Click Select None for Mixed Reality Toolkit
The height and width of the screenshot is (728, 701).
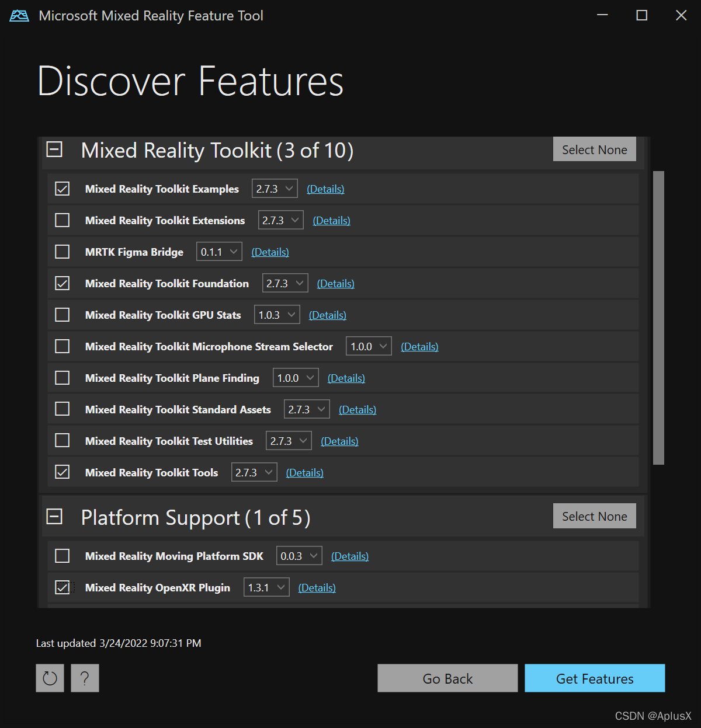(x=594, y=149)
